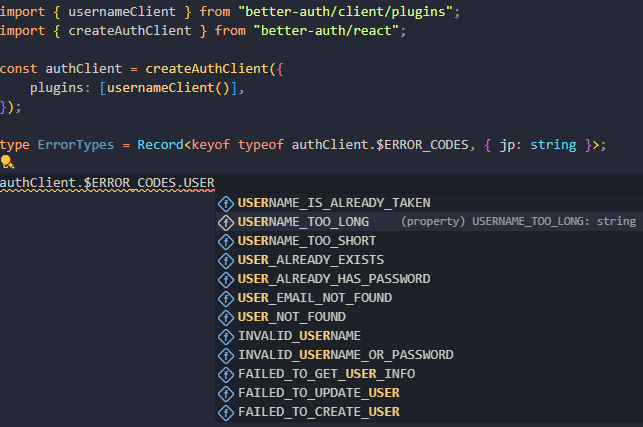
Task: Click 'ErrorTypes' type name
Action: coord(76,145)
